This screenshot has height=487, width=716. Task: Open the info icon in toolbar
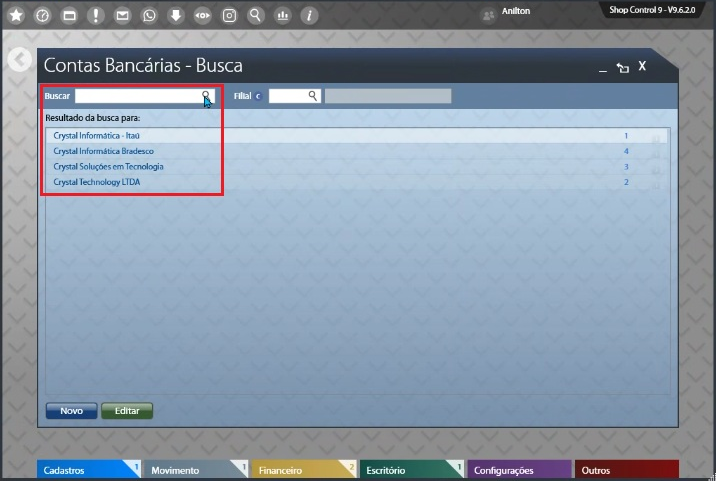point(309,16)
